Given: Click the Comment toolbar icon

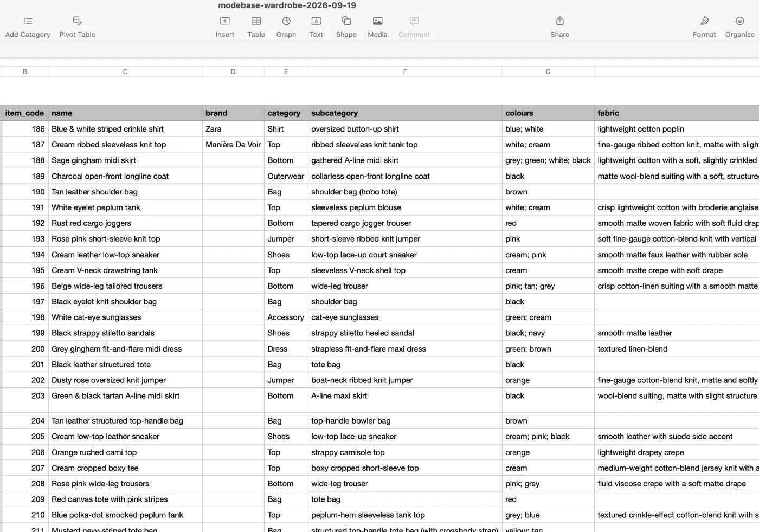Looking at the screenshot, I should tap(414, 21).
